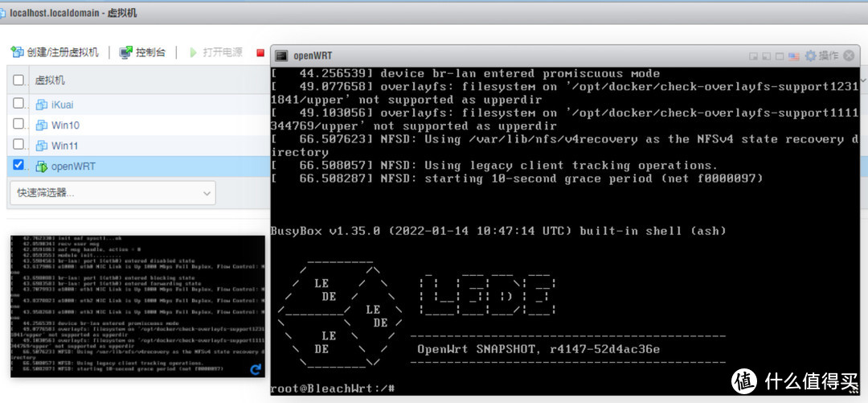This screenshot has height=403, width=868.
Task: Click the 打开电源 power on button
Action: 216,52
